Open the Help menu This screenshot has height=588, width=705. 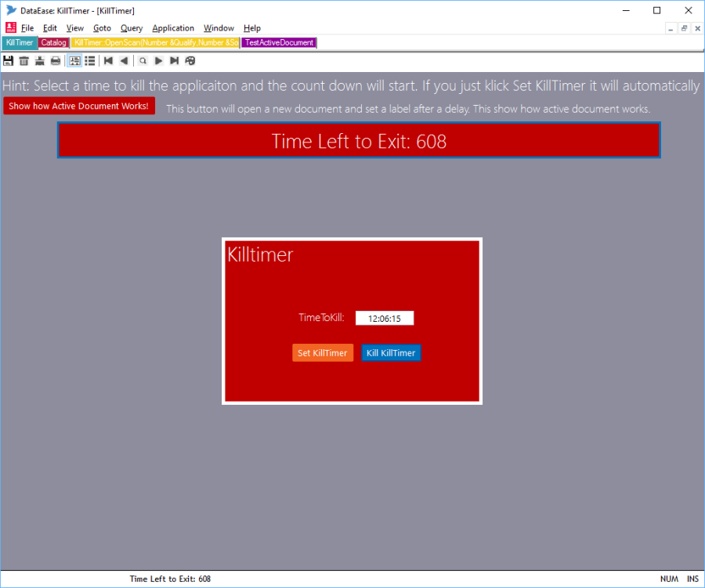point(252,28)
